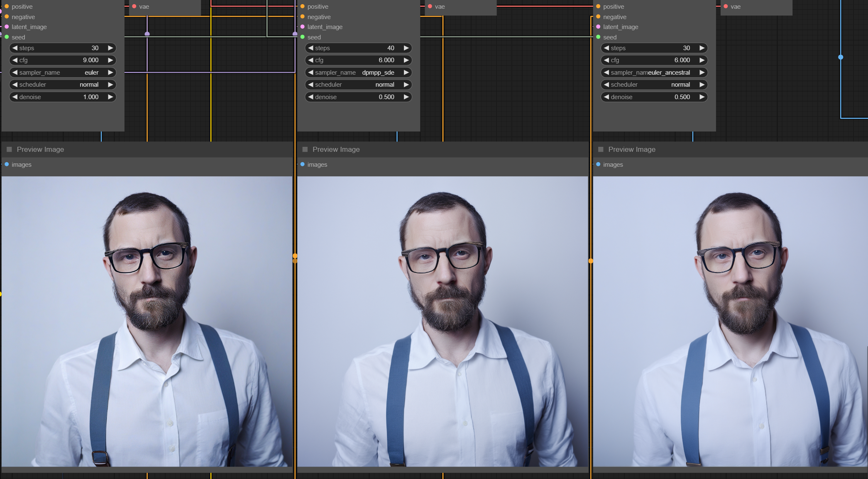
Task: Click the red vae input dot at top right
Action: (726, 6)
